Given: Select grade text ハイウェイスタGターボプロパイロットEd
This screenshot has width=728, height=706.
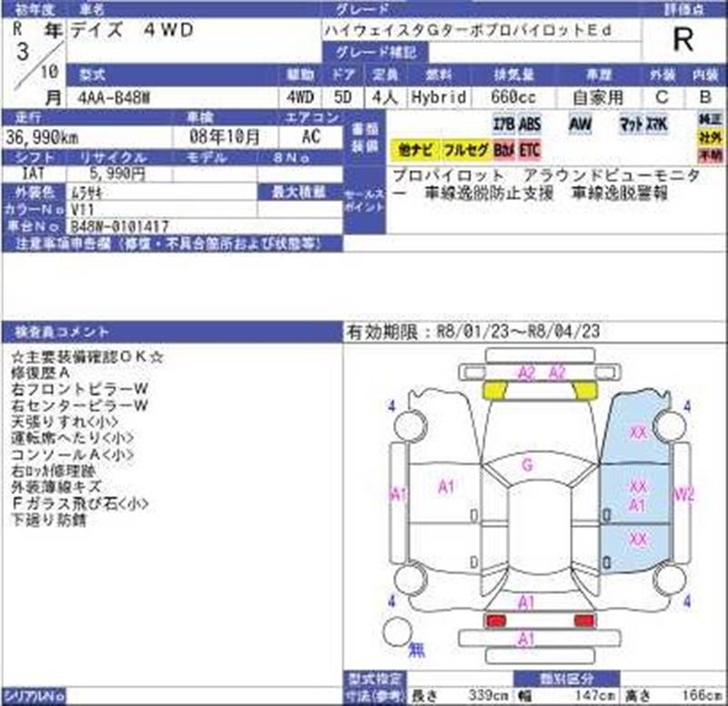Looking at the screenshot, I should (x=468, y=31).
